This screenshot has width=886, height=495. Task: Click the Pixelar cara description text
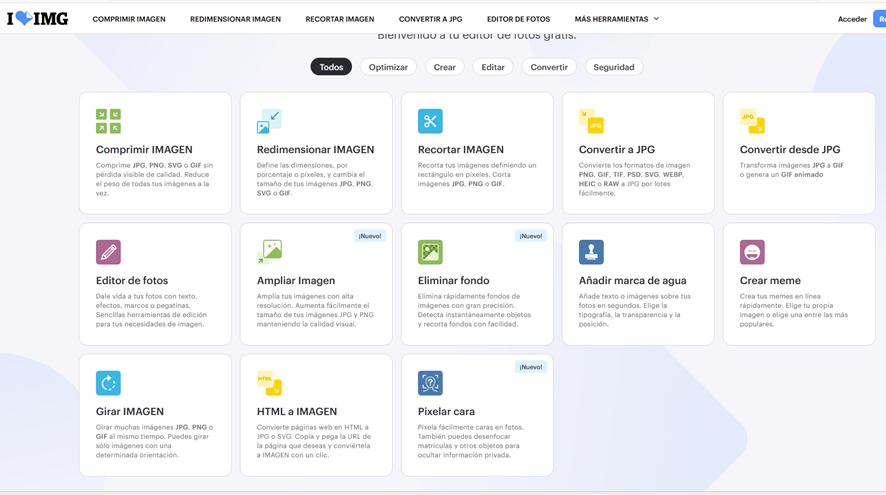tap(471, 441)
